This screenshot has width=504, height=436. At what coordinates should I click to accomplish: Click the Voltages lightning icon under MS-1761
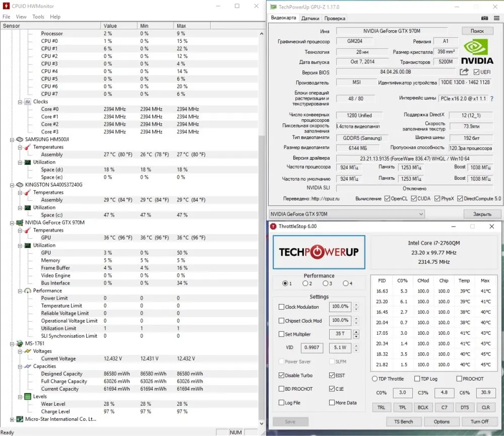pyautogui.click(x=28, y=351)
